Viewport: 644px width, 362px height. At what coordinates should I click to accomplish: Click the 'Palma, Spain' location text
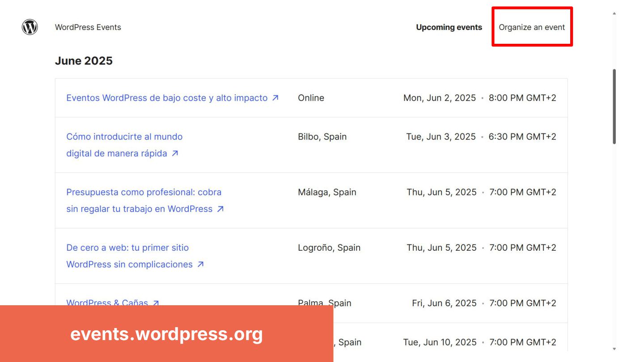pos(325,302)
